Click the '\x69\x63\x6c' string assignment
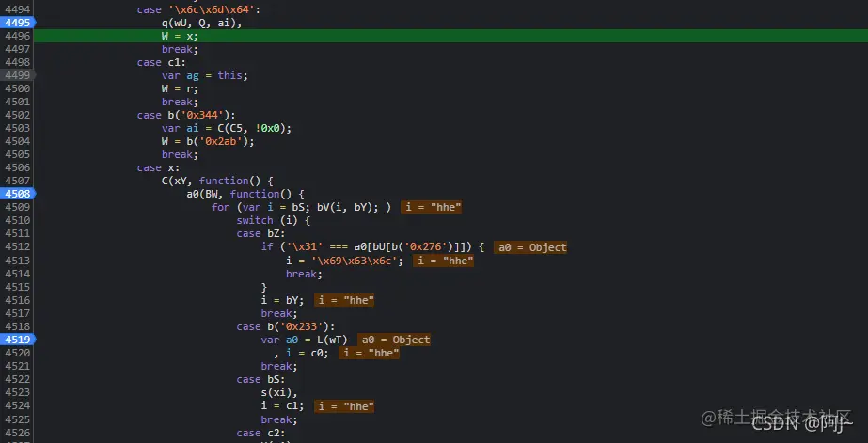Image resolution: width=868 pixels, height=443 pixels. [344, 261]
